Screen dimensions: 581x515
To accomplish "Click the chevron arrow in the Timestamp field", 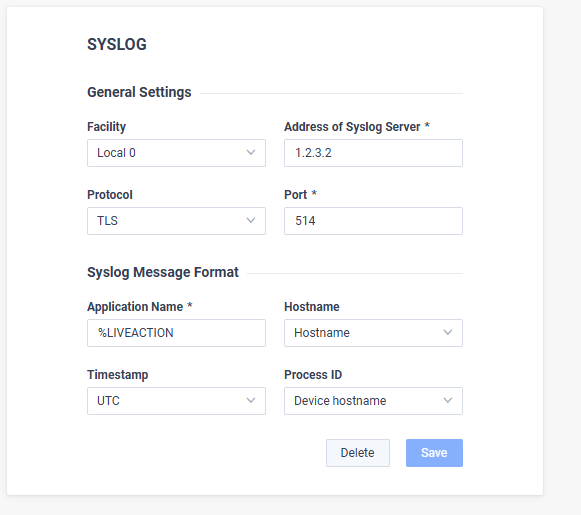I will point(251,401).
